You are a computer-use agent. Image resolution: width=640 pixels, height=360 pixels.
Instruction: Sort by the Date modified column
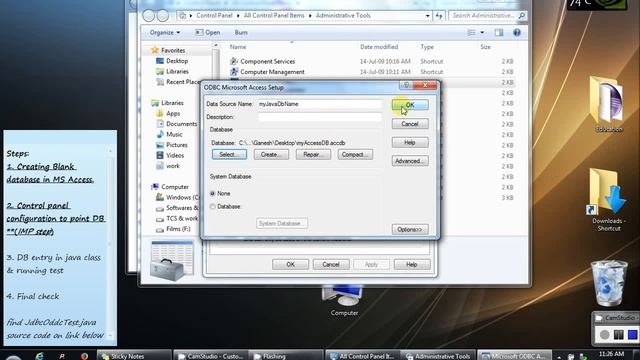pos(379,47)
